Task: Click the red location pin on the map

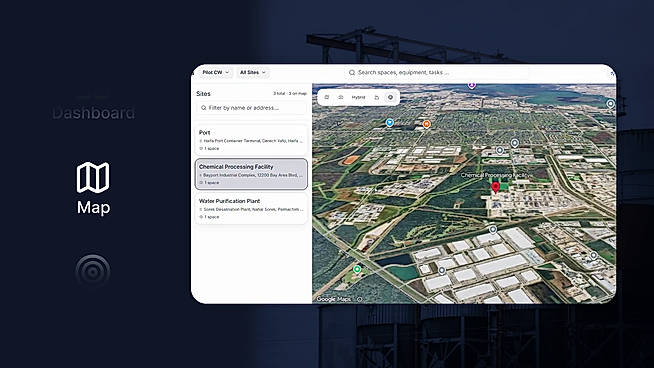Action: click(x=496, y=188)
